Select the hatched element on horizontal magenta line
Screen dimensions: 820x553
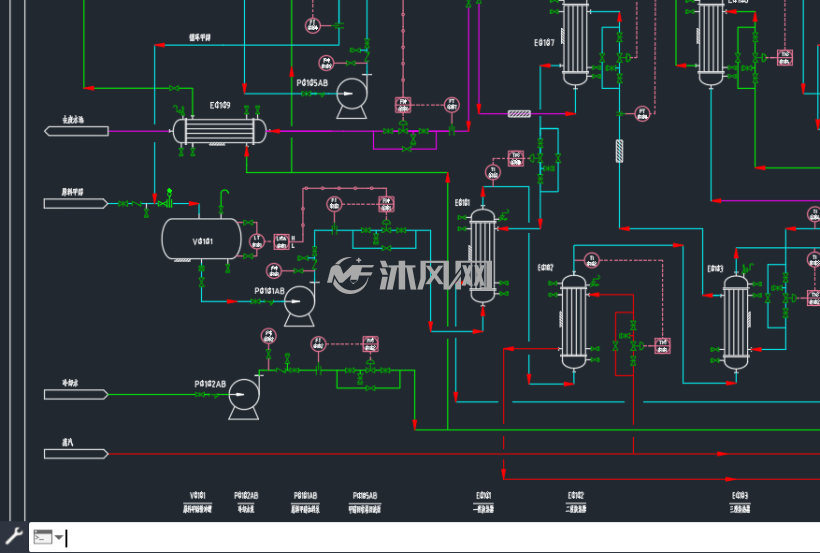pyautogui.click(x=519, y=114)
